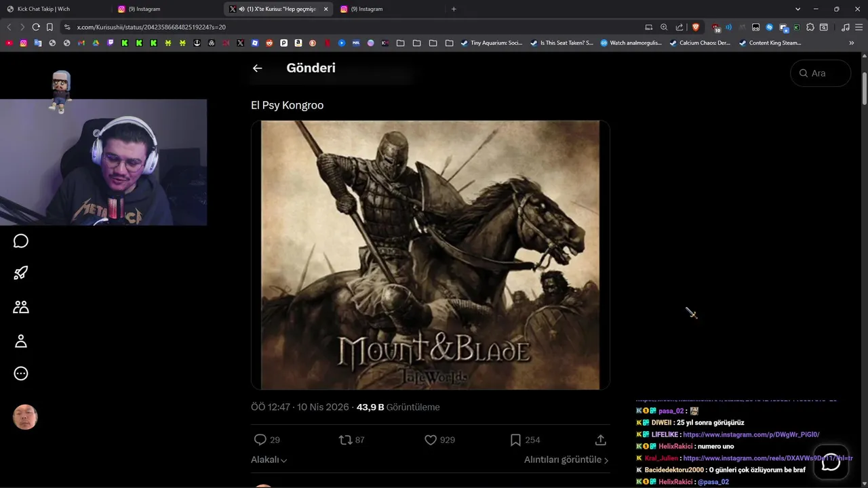
Task: Open LIFELIKE's Instagram link in chat
Action: coord(751,434)
